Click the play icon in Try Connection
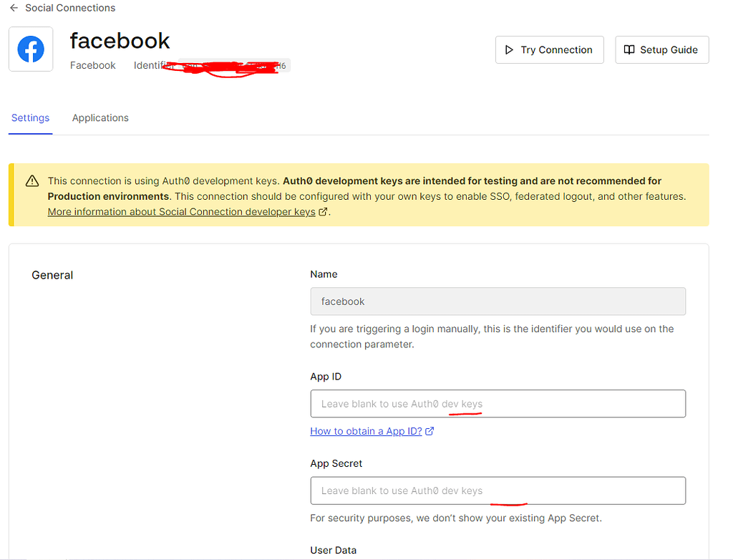 click(509, 50)
